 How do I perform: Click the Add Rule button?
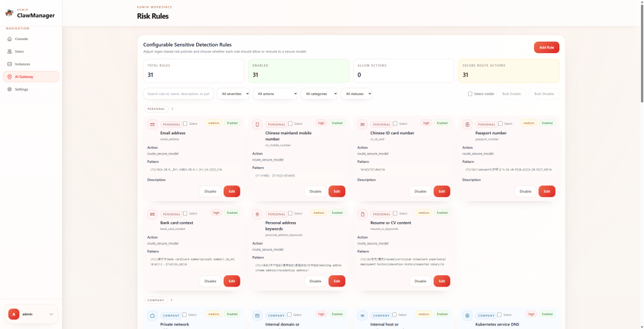(x=546, y=47)
